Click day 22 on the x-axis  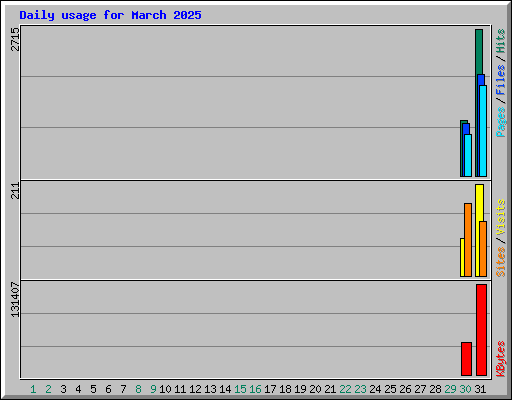345,389
